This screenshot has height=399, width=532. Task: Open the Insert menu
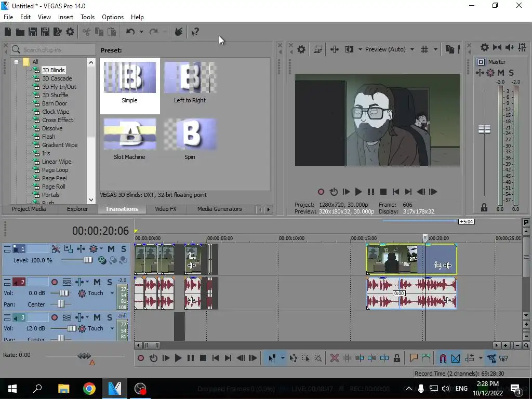tap(65, 17)
